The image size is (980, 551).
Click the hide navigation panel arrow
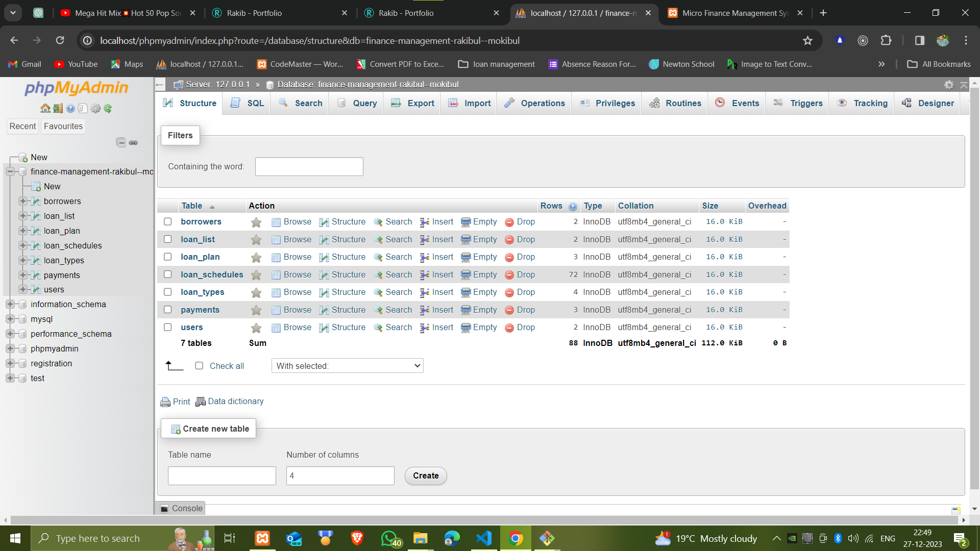(160, 85)
